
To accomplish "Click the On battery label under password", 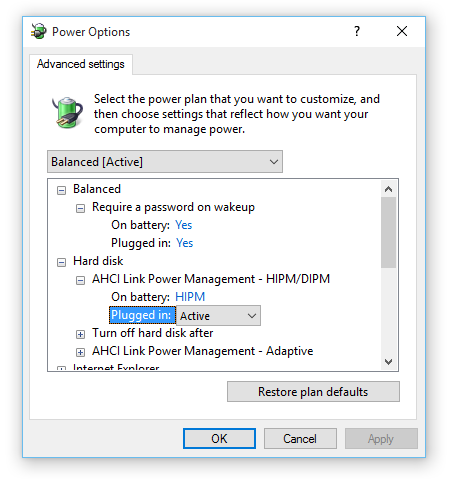I will pos(140,225).
